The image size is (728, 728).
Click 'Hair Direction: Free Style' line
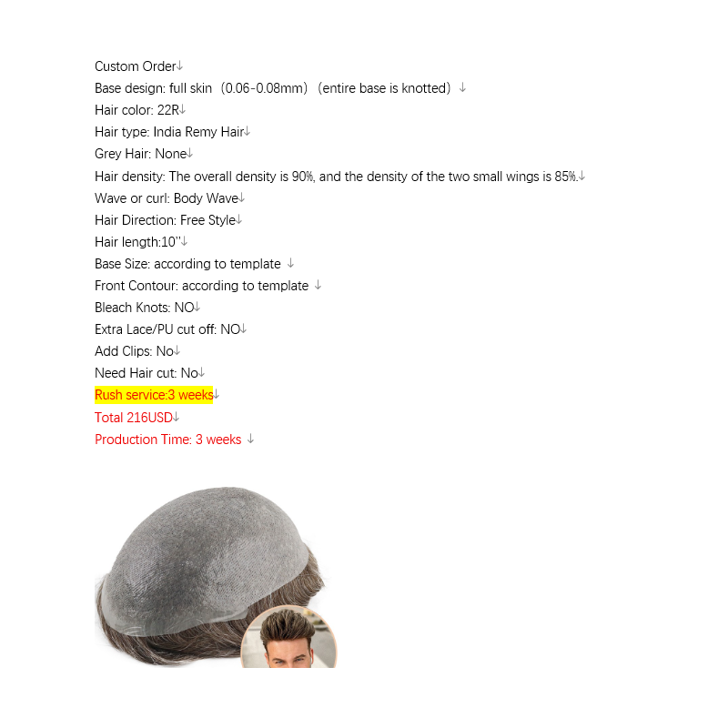[166, 220]
